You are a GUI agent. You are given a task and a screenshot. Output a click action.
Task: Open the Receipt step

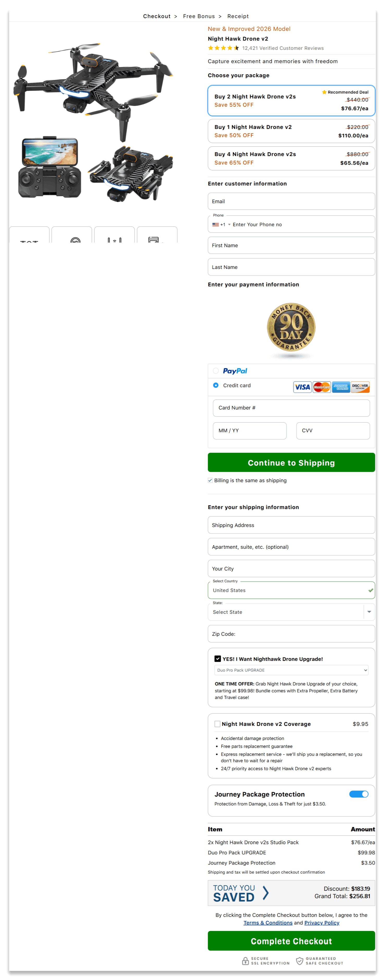click(x=238, y=16)
